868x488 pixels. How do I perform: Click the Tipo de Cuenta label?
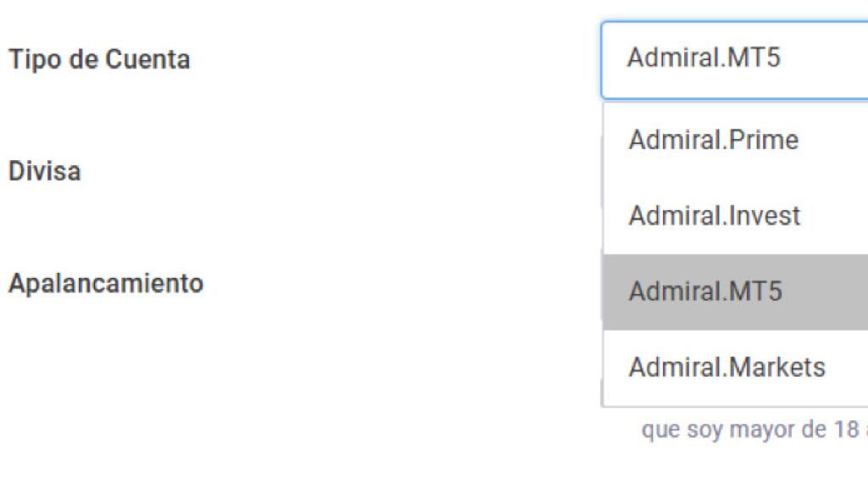pos(99,60)
